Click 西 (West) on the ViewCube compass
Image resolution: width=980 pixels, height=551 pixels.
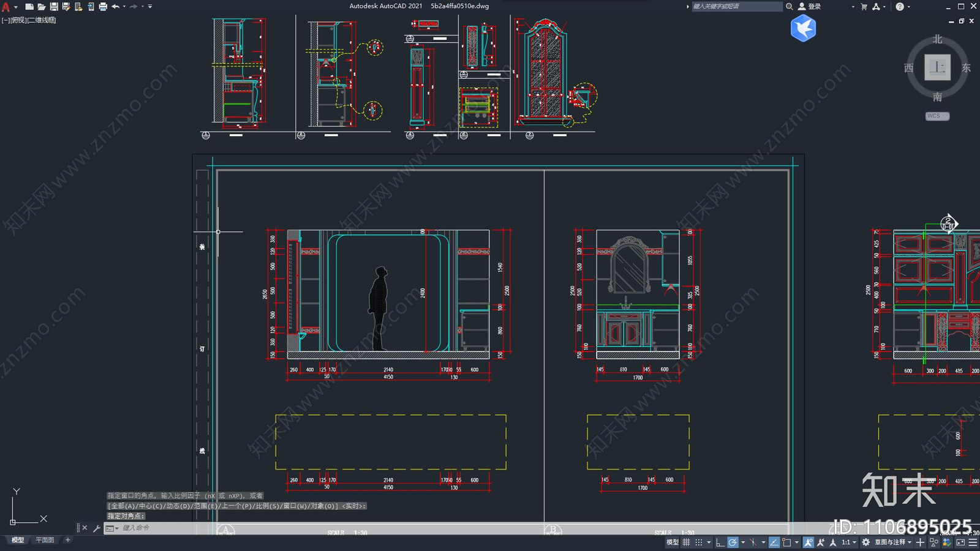click(909, 68)
